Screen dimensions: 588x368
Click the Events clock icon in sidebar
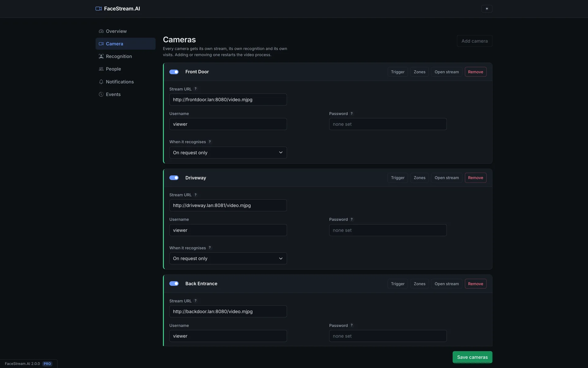point(101,94)
